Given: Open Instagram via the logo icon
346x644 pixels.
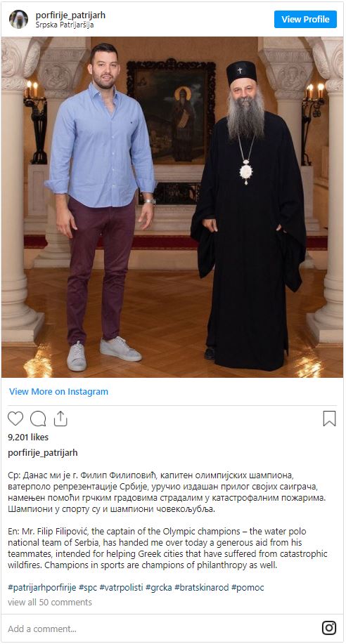Looking at the screenshot, I should (x=328, y=628).
